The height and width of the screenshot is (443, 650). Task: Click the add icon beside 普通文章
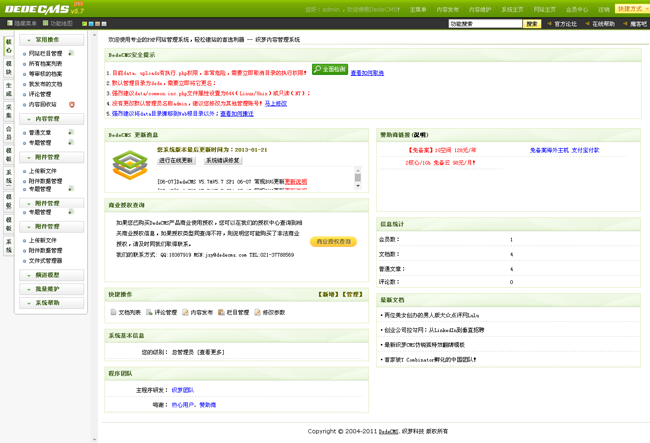coord(71,132)
